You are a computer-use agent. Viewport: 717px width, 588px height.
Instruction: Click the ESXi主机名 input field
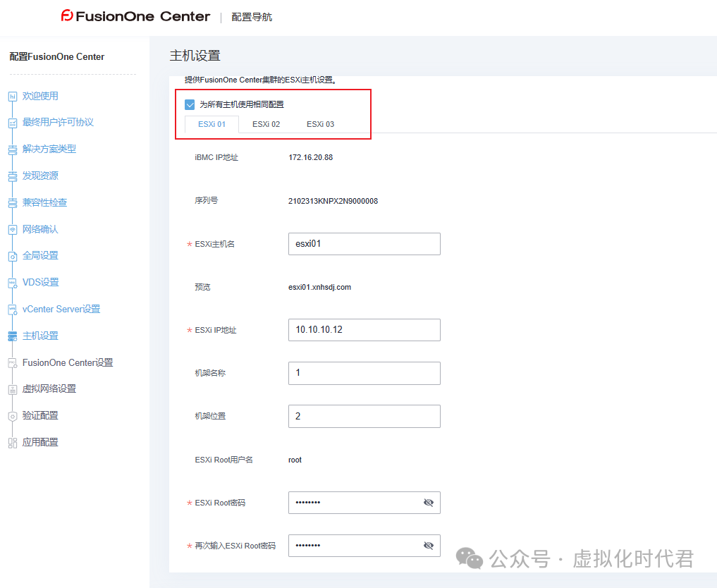coord(364,244)
